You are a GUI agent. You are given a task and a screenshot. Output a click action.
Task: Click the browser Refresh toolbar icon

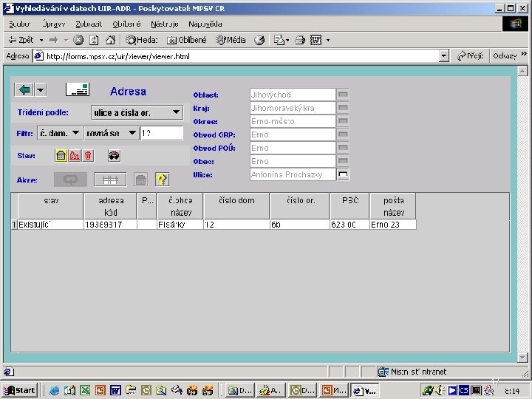[94, 39]
